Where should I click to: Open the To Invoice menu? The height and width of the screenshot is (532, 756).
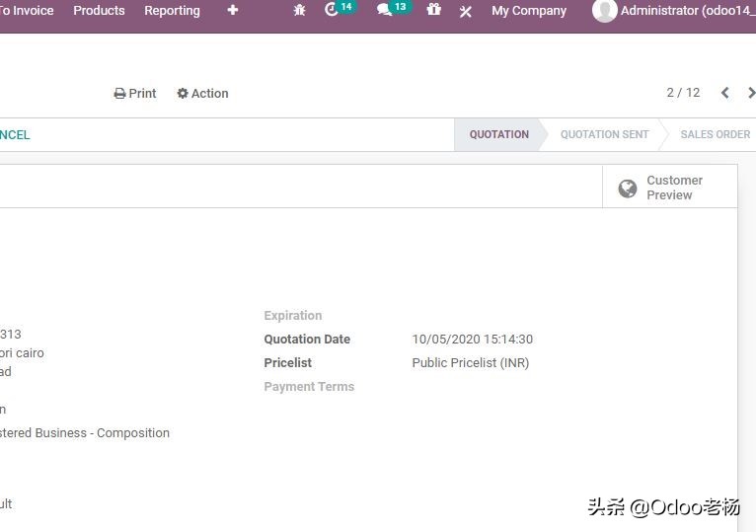click(x=27, y=10)
